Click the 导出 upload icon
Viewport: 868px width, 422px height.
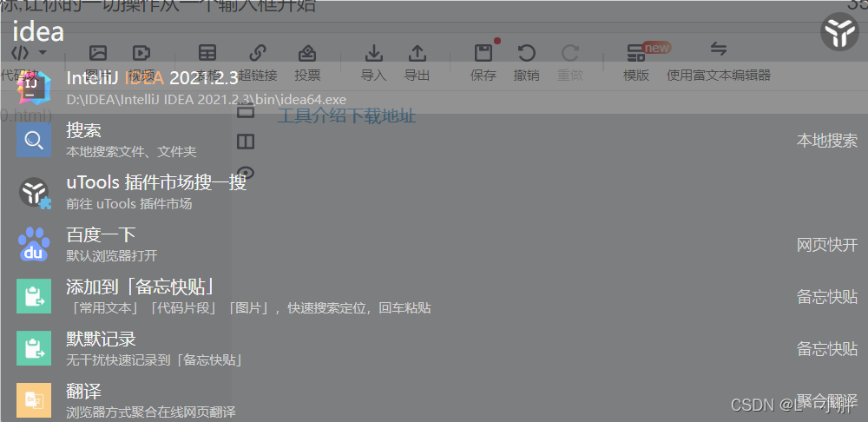coord(417,53)
